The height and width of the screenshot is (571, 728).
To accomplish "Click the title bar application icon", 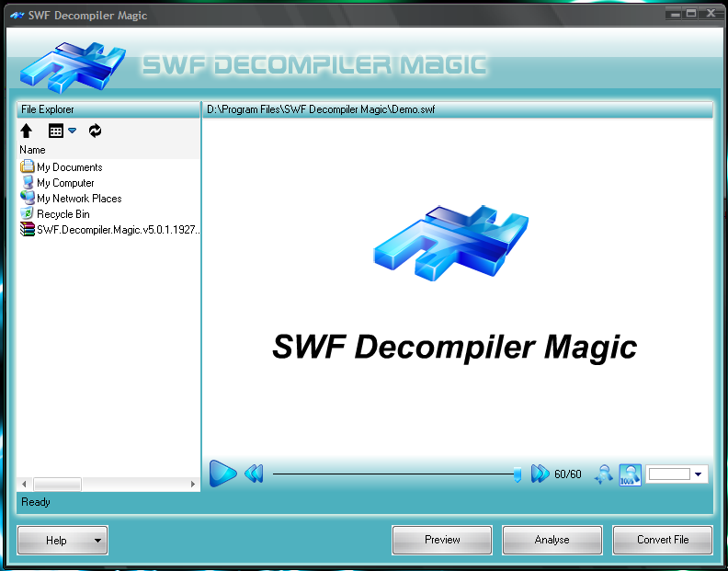I will [17, 16].
